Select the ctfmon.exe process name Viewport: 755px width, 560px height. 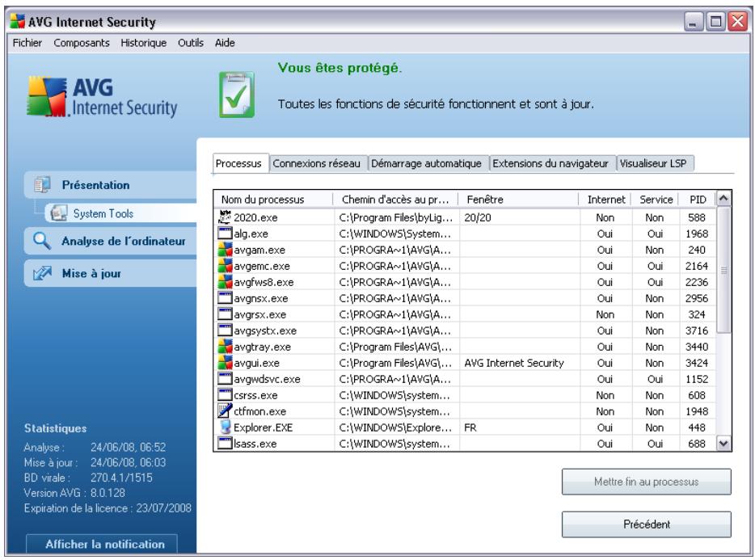point(259,411)
